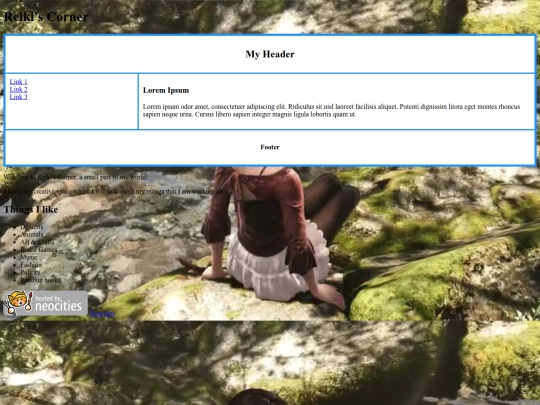Click the Things I like heading
Screen dimensions: 540x405
[31, 209]
